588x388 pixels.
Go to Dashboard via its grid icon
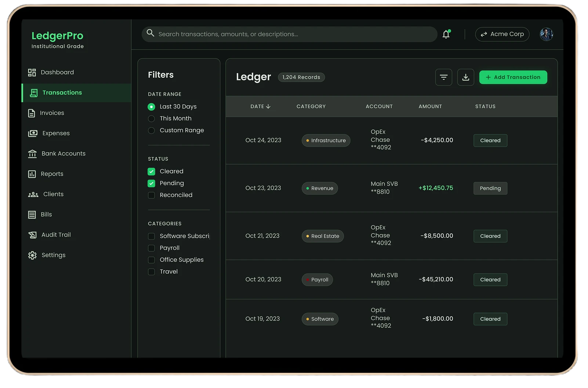(32, 73)
